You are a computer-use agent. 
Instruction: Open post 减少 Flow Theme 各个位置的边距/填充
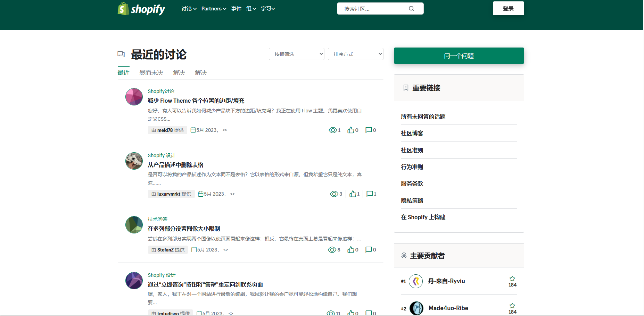coord(196,101)
